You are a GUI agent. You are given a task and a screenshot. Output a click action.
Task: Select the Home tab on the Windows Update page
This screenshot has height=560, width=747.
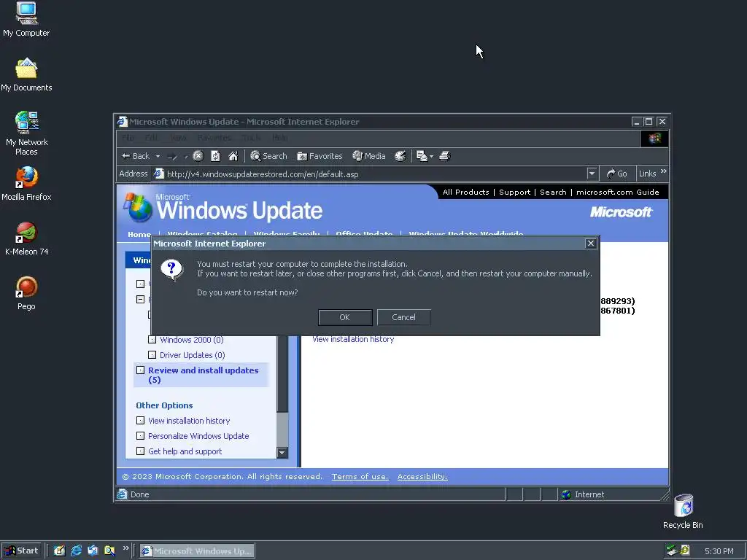point(139,234)
